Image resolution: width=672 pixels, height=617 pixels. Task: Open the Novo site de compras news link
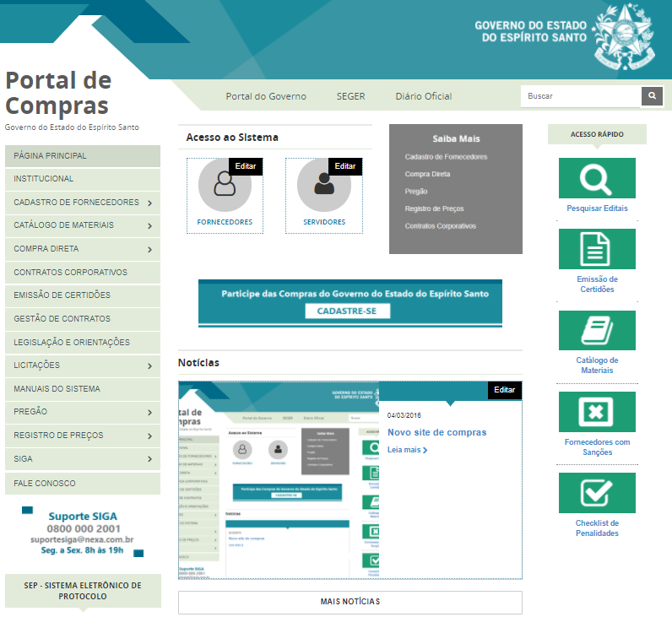pyautogui.click(x=436, y=432)
